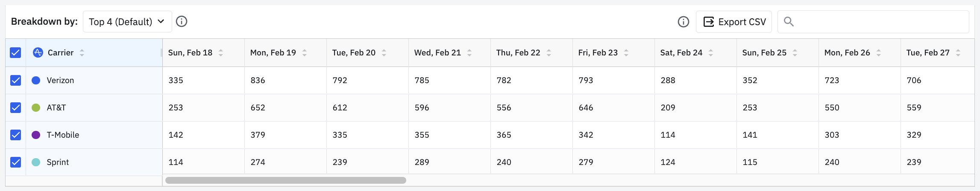Screen dimensions: 980x191
Task: Click the AT&T carrier label
Action: coord(56,107)
